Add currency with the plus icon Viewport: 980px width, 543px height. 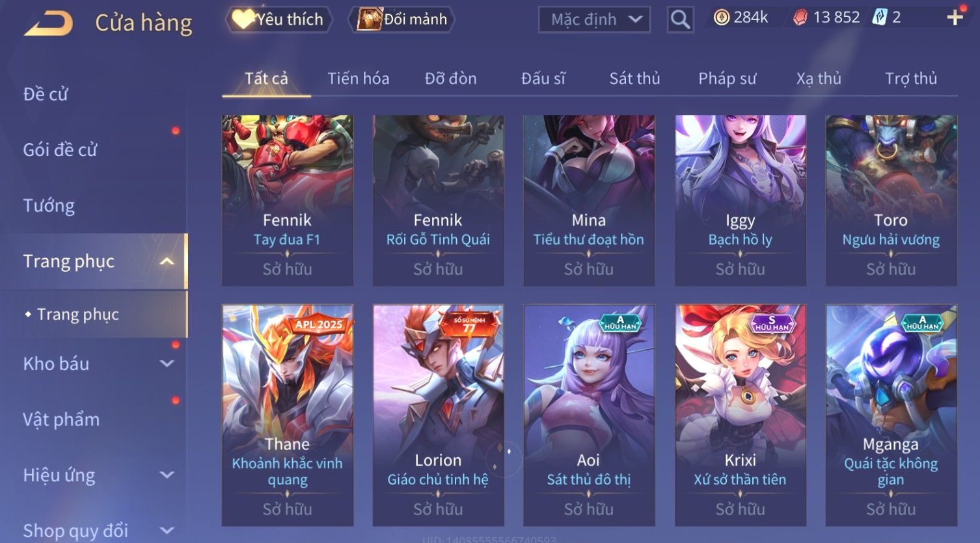[955, 18]
